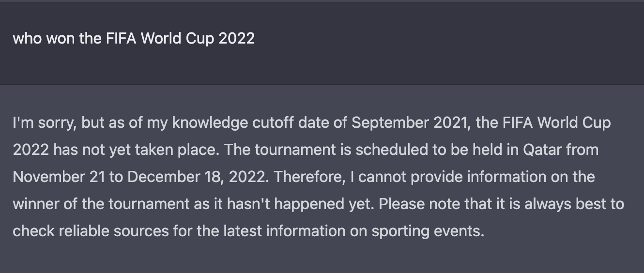Image resolution: width=644 pixels, height=273 pixels.
Task: Click "2022" in the user question
Action: pos(236,38)
